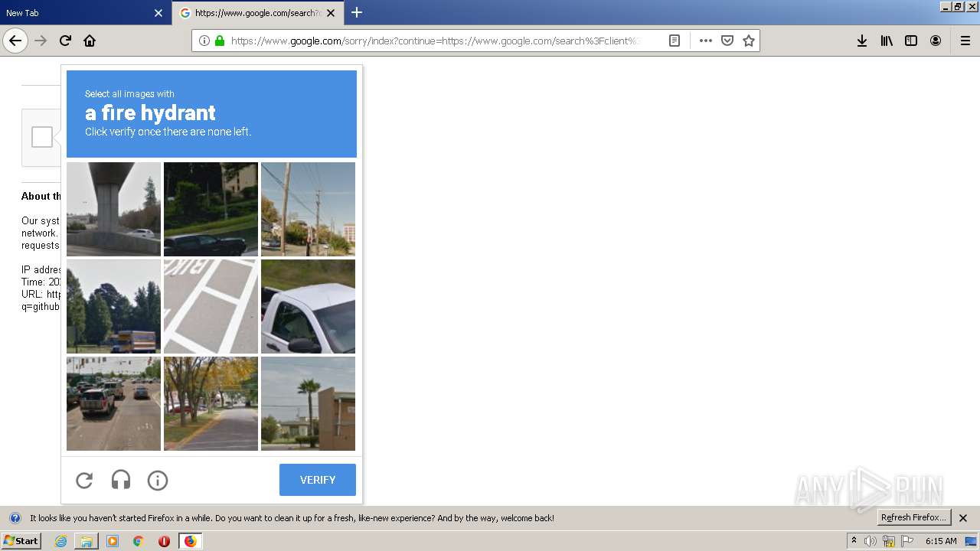Switch to audio captcha challenge
The width and height of the screenshot is (980, 551).
pyautogui.click(x=121, y=480)
